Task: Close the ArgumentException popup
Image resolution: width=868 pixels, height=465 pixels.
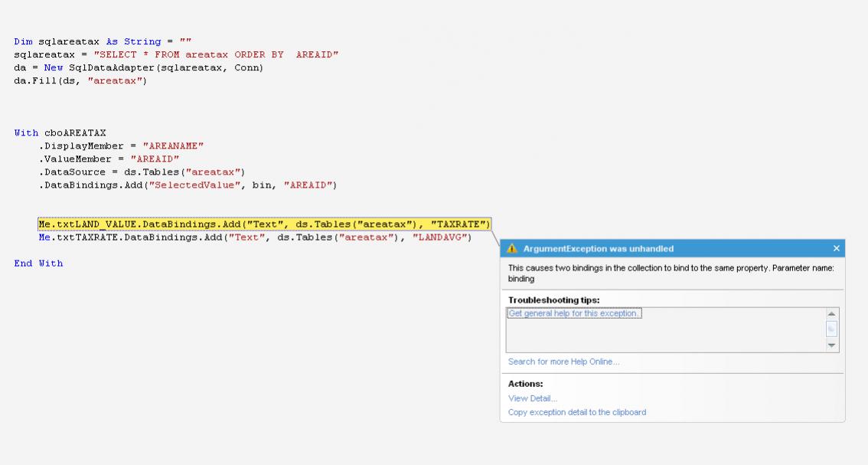Action: (836, 248)
